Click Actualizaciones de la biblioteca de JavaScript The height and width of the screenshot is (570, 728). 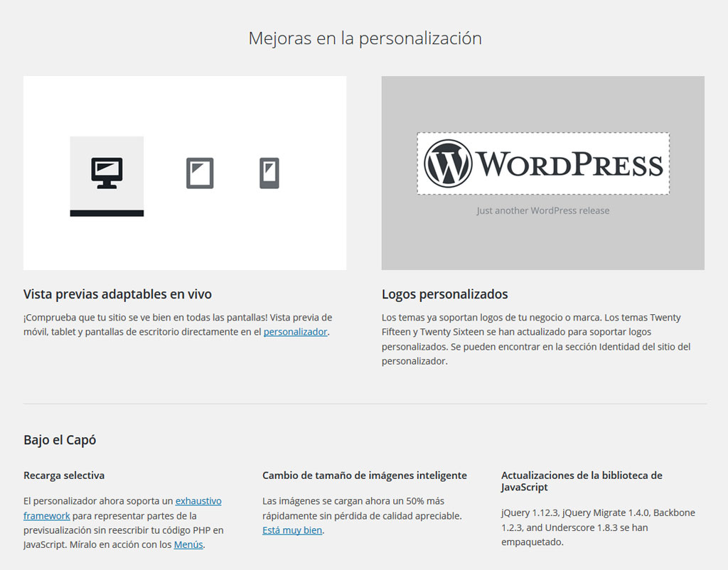(582, 481)
